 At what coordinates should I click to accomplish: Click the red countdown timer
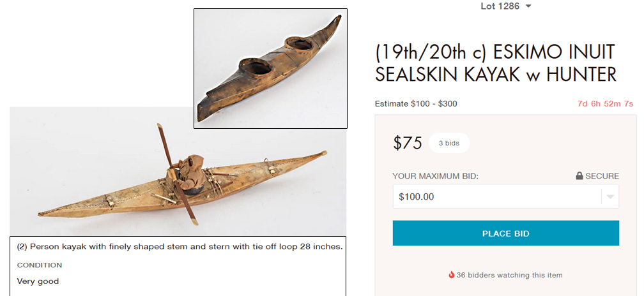coord(605,104)
